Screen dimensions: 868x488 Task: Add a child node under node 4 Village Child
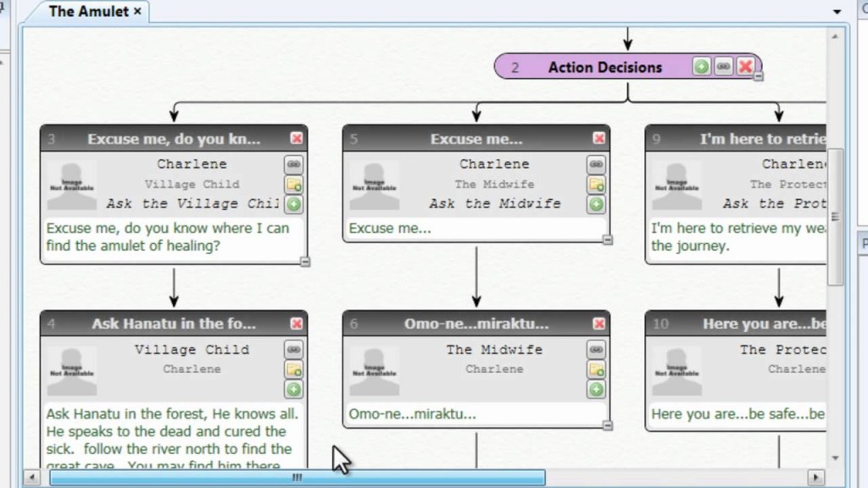point(292,389)
